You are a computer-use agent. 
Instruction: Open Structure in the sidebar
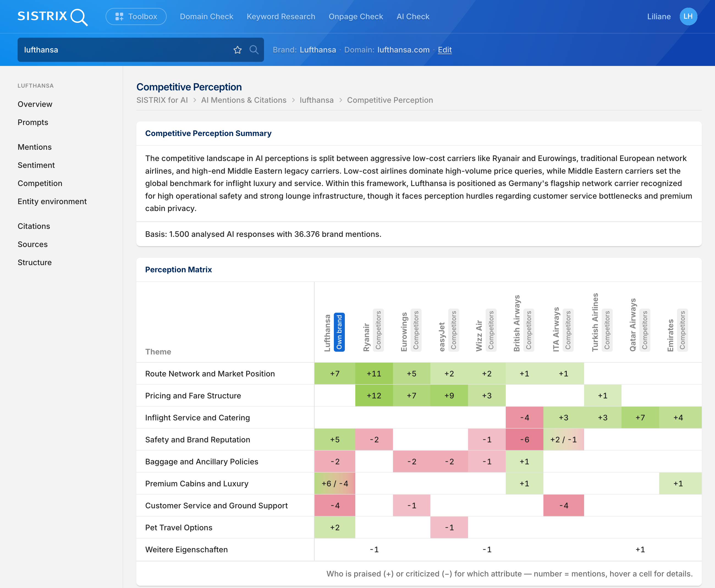pyautogui.click(x=35, y=262)
